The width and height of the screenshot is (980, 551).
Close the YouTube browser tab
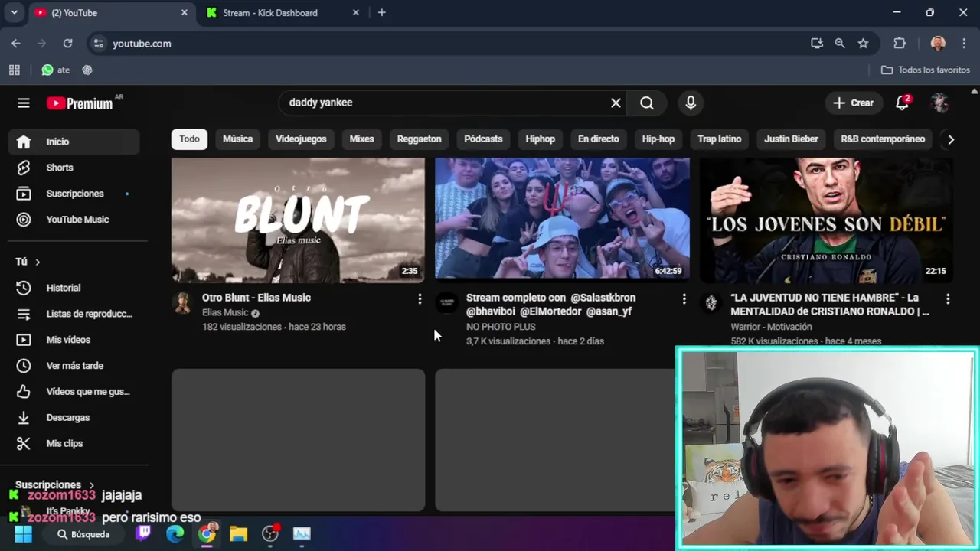coord(184,13)
